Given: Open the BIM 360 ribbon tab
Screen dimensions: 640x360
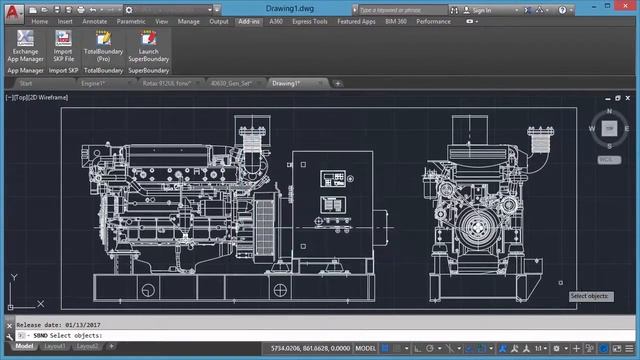Looking at the screenshot, I should coord(396,22).
